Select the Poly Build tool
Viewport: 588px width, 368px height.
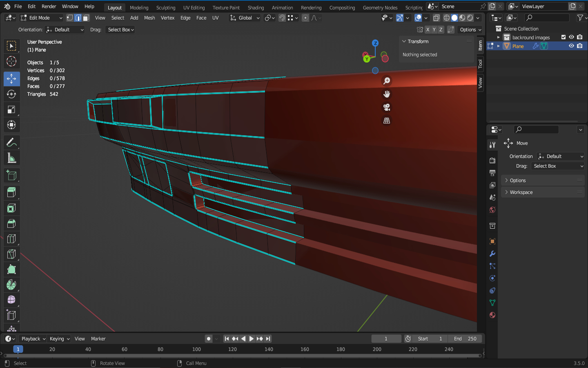11,269
